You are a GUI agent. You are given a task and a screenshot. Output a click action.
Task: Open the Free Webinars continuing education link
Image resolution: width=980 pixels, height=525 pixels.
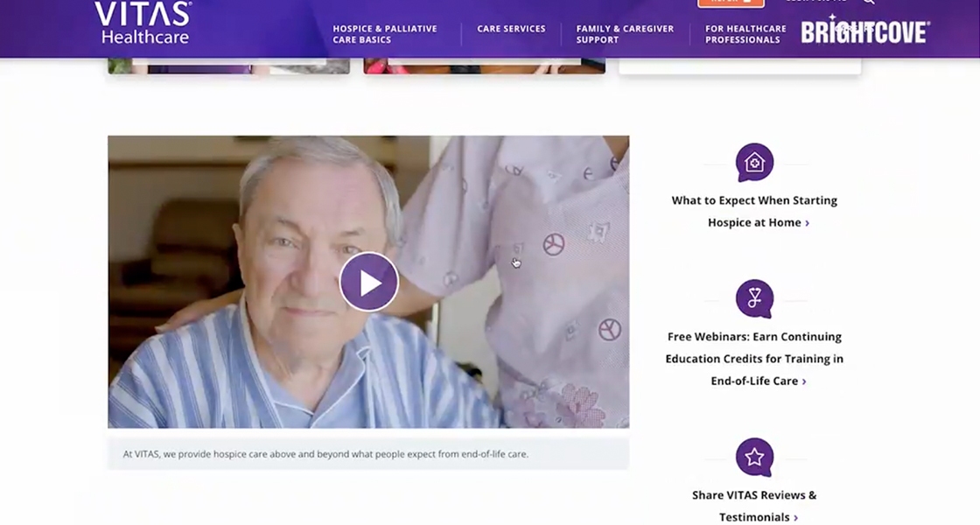coord(754,359)
